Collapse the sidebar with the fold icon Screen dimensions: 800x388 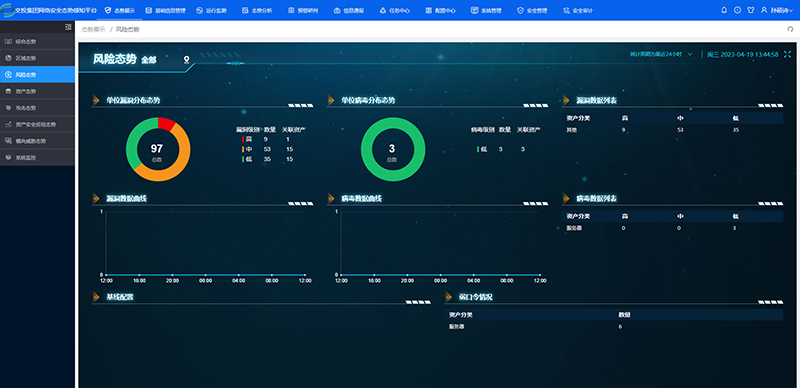pos(68,27)
